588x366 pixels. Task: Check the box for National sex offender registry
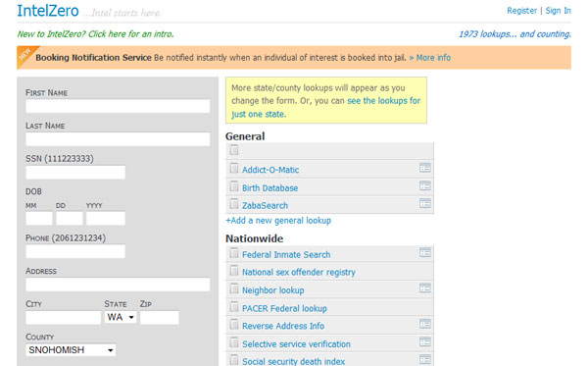click(x=234, y=271)
